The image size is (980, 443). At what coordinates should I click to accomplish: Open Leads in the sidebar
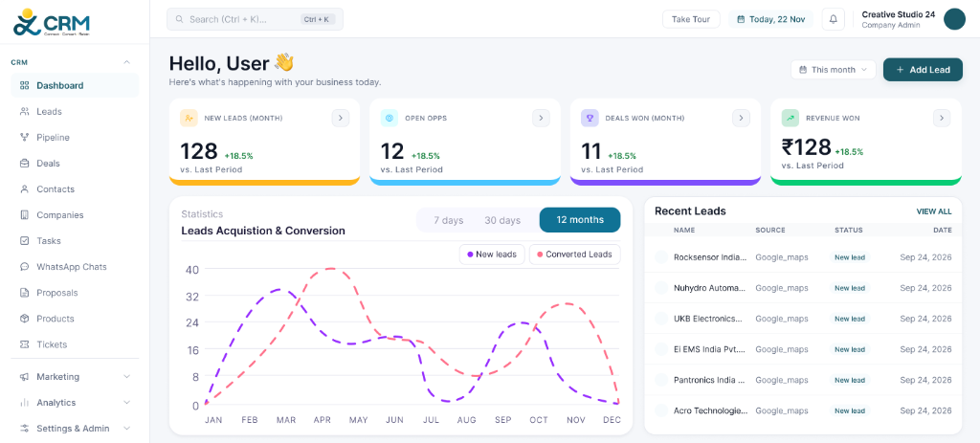click(75, 111)
